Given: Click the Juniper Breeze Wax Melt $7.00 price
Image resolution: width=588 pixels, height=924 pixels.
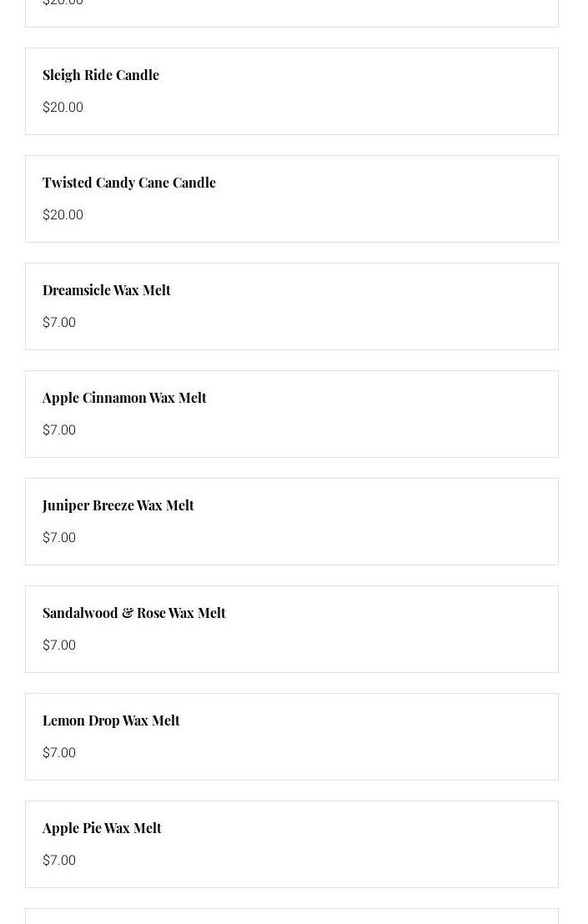Looking at the screenshot, I should [x=59, y=538].
